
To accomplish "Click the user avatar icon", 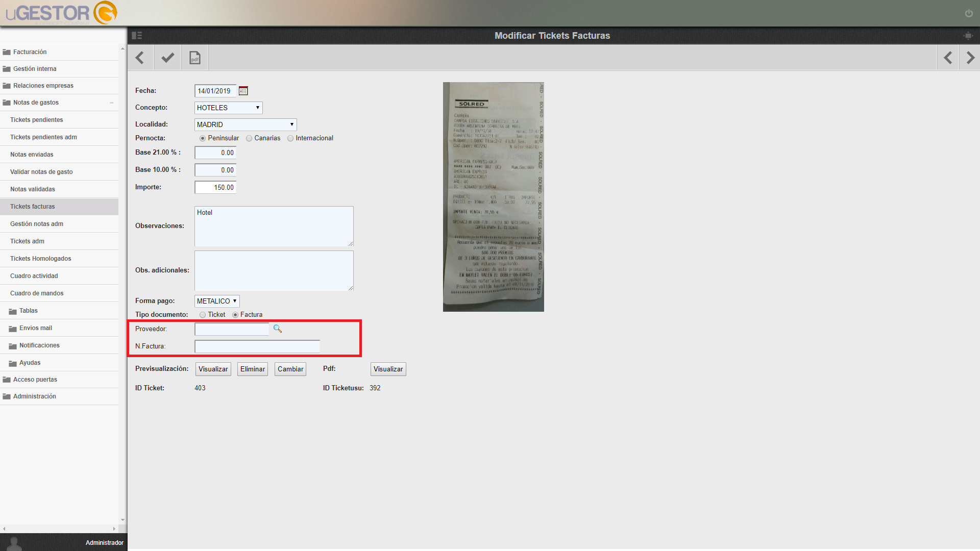I will (x=14, y=543).
